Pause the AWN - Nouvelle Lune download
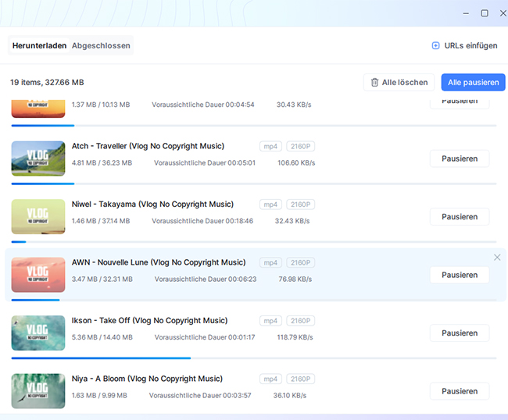Image resolution: width=508 pixels, height=420 pixels. click(x=459, y=275)
